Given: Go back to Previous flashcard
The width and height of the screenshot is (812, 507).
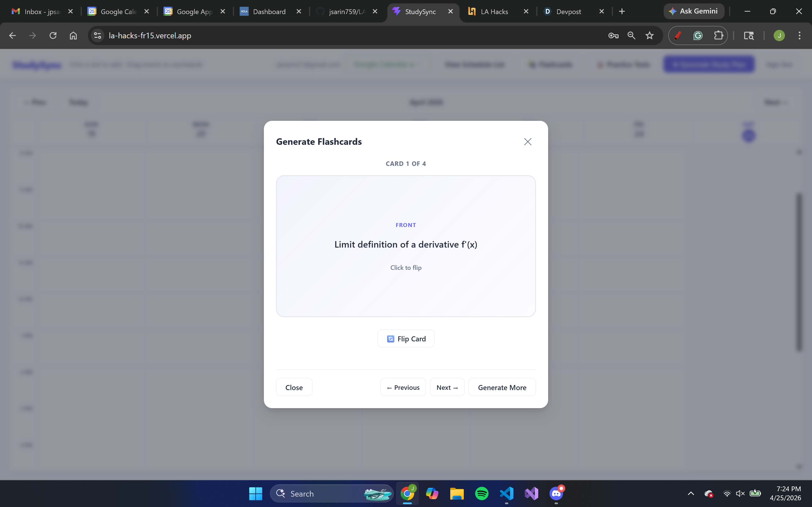Looking at the screenshot, I should click(x=403, y=387).
